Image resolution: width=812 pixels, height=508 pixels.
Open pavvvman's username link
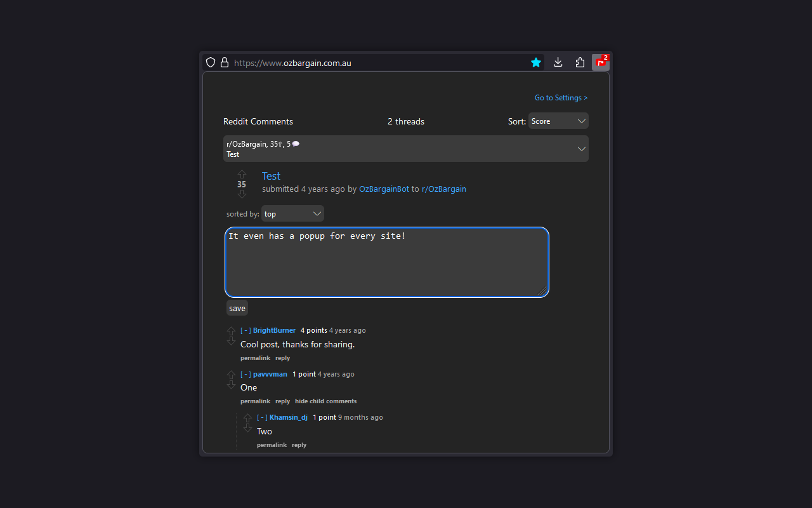coord(270,374)
